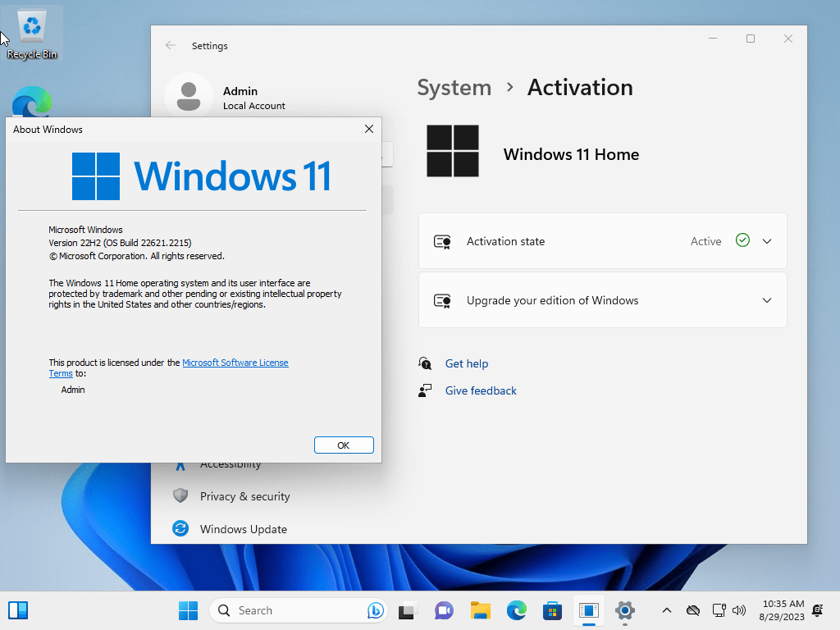Viewport: 840px width, 630px height.
Task: Click the Privacy & security shield icon
Action: tap(180, 496)
